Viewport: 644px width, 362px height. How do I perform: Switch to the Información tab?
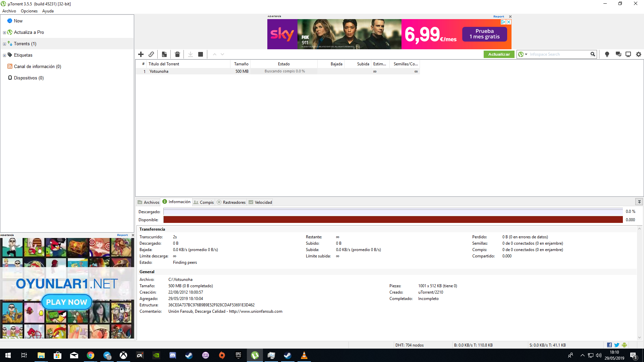[x=176, y=202]
